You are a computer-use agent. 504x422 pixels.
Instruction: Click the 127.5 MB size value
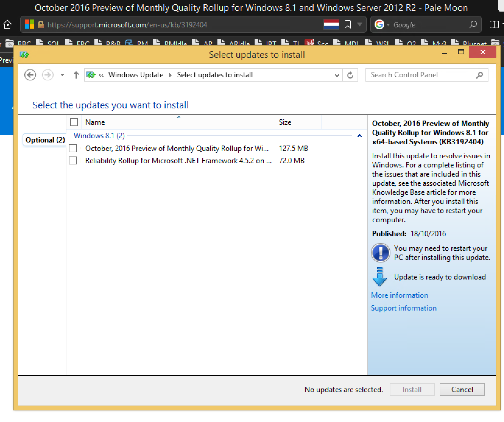coord(294,148)
